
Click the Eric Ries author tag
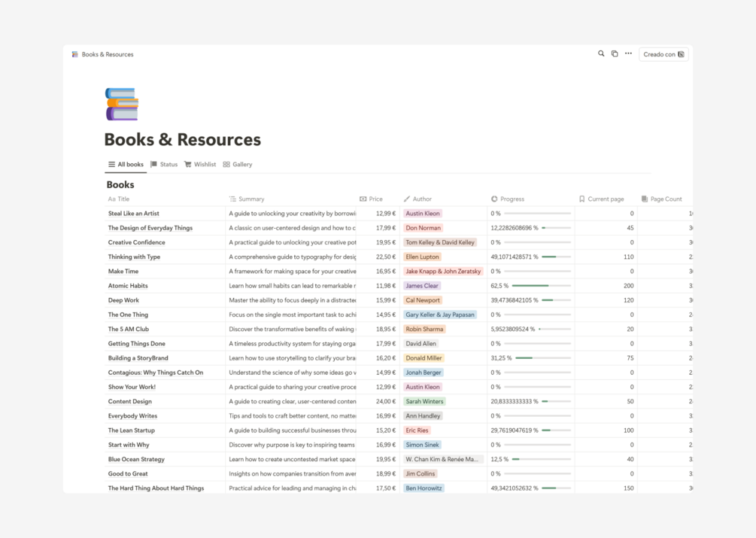[417, 430]
